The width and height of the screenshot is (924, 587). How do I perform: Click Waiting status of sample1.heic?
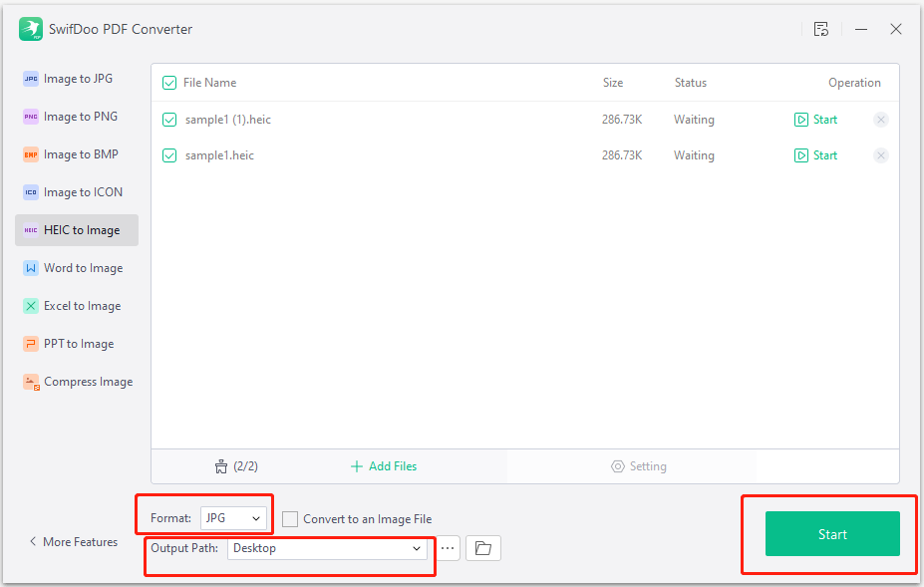694,155
